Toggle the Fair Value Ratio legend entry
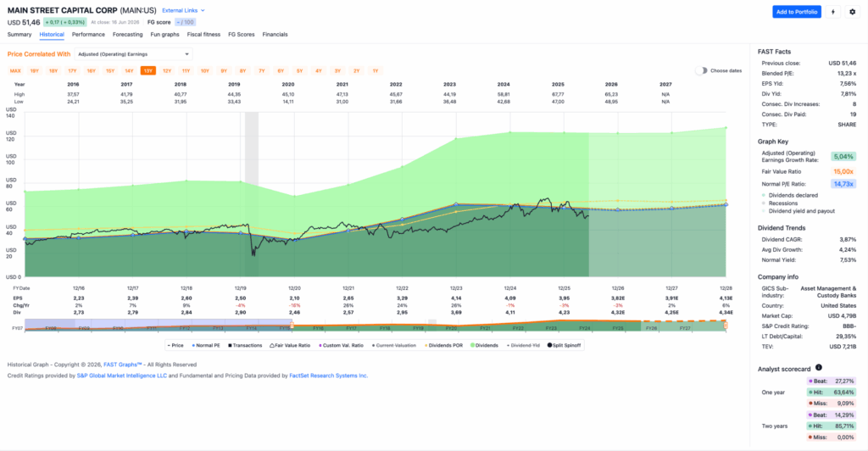 click(x=290, y=345)
